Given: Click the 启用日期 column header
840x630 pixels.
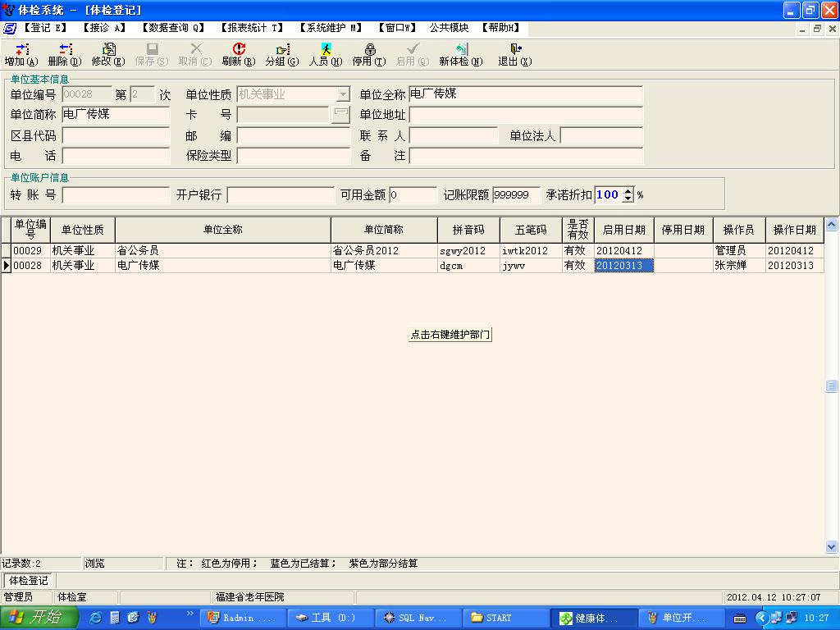Looking at the screenshot, I should point(624,230).
